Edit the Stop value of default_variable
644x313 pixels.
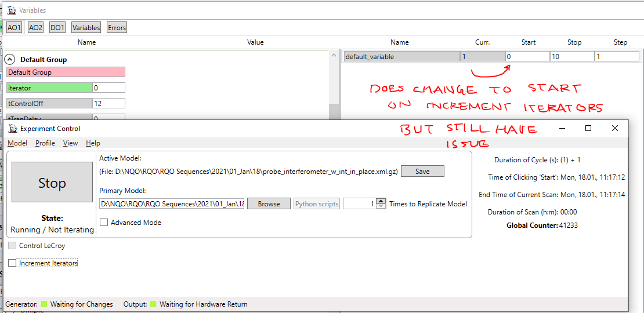pyautogui.click(x=572, y=57)
